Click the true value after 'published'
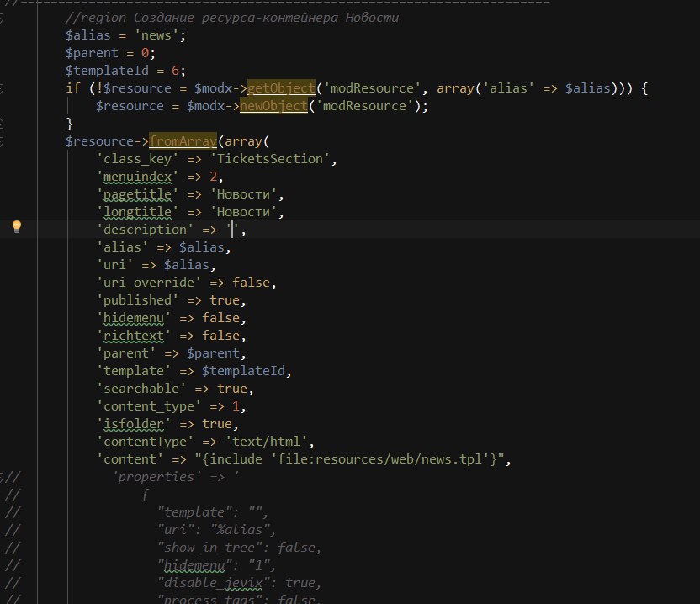 (225, 300)
